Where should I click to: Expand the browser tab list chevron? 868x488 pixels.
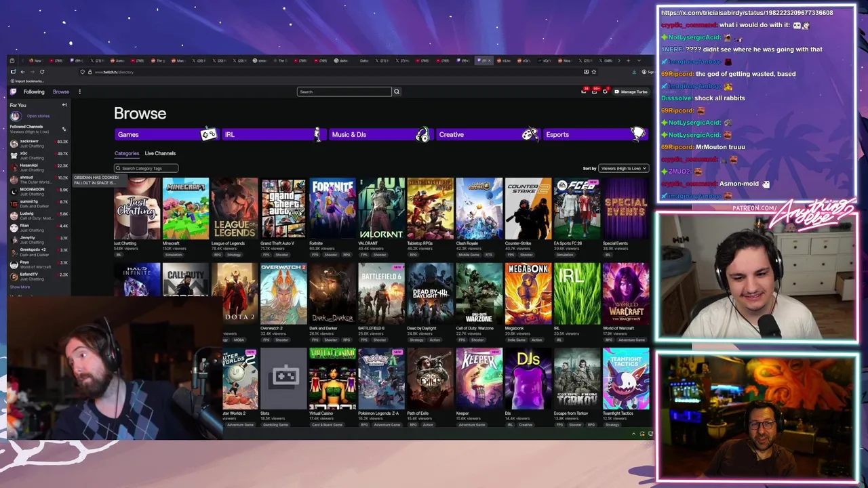(x=639, y=60)
